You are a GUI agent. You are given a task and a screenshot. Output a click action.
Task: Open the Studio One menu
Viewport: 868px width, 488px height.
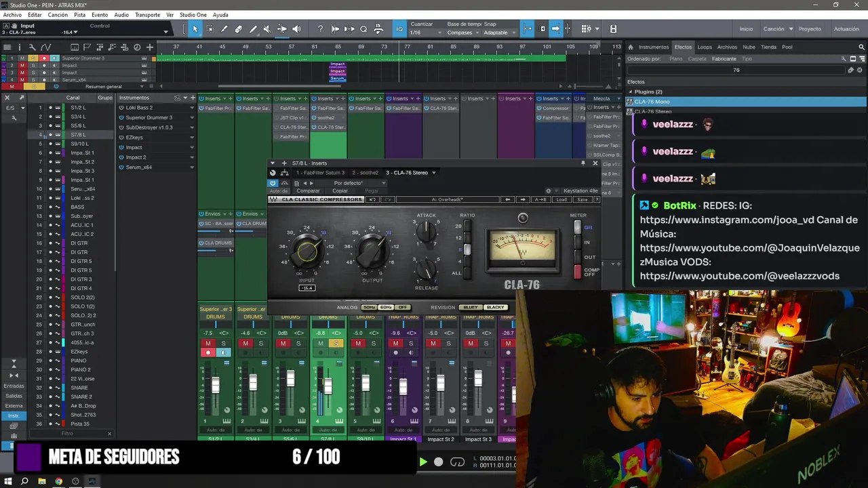pyautogui.click(x=193, y=15)
